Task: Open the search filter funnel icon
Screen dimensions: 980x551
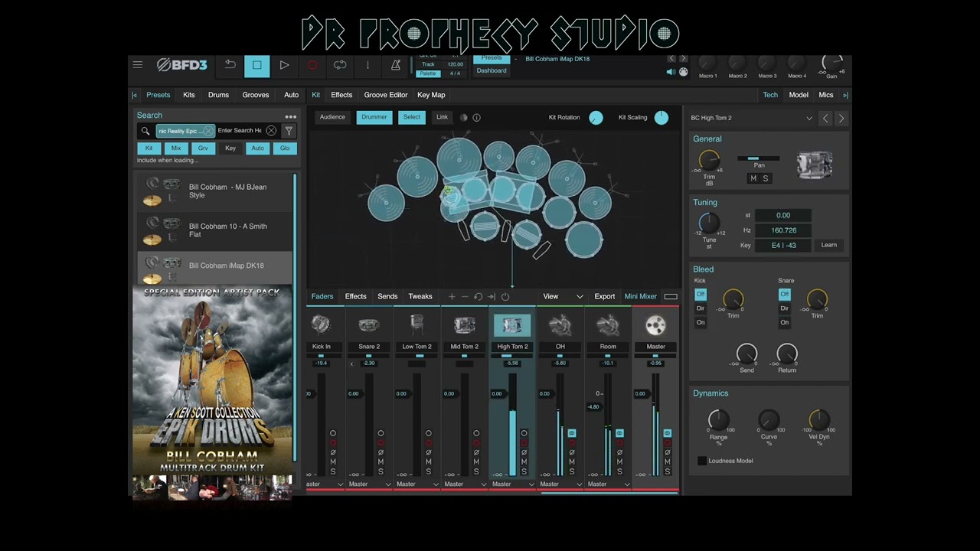Action: [289, 131]
